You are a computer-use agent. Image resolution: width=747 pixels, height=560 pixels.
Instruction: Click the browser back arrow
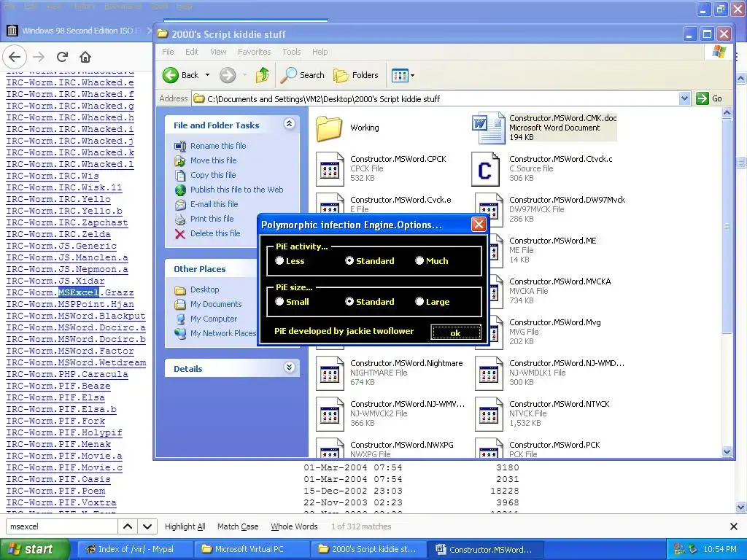15,57
